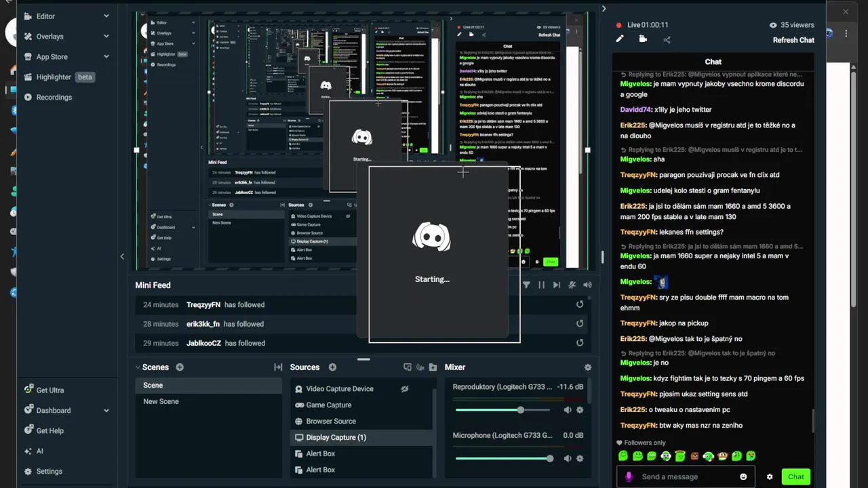This screenshot has width=868, height=488.
Task: Mute the Microphone audio source
Action: (568, 459)
